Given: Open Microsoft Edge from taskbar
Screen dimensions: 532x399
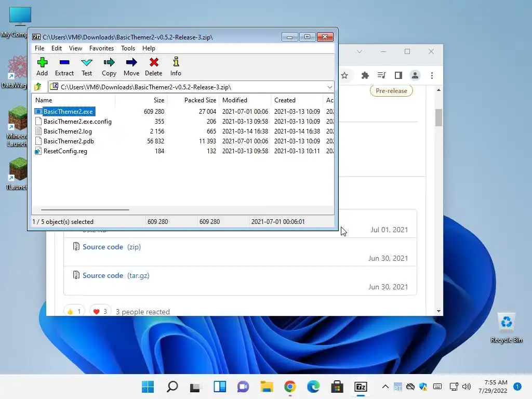Looking at the screenshot, I should pos(313,387).
